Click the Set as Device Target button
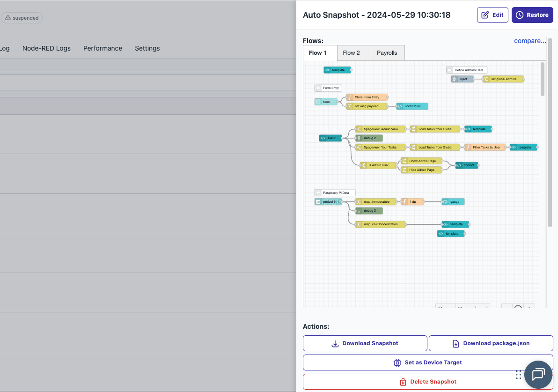 tap(427, 362)
